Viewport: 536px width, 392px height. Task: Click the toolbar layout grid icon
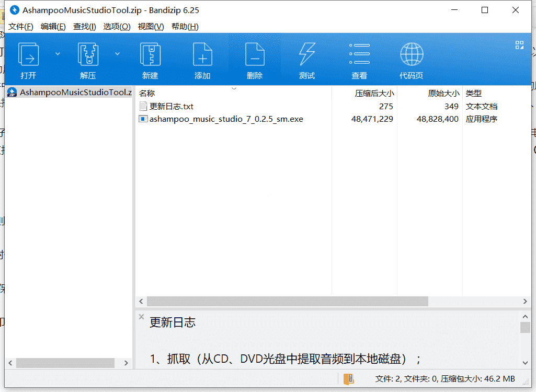pos(519,45)
